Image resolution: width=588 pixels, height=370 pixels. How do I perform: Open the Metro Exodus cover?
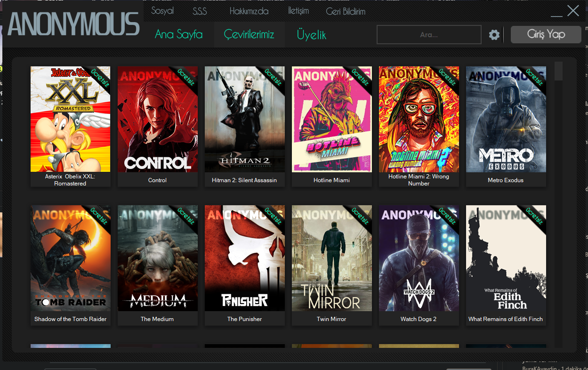506,119
